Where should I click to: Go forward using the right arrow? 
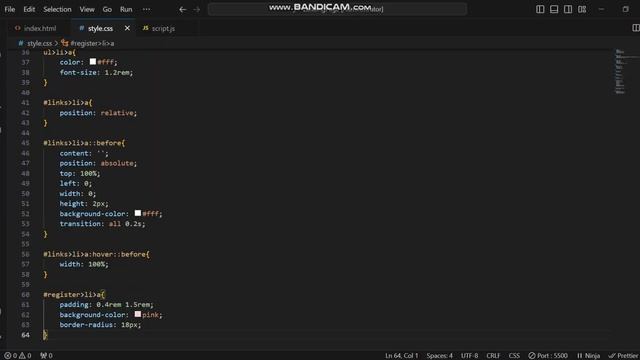[x=197, y=9]
